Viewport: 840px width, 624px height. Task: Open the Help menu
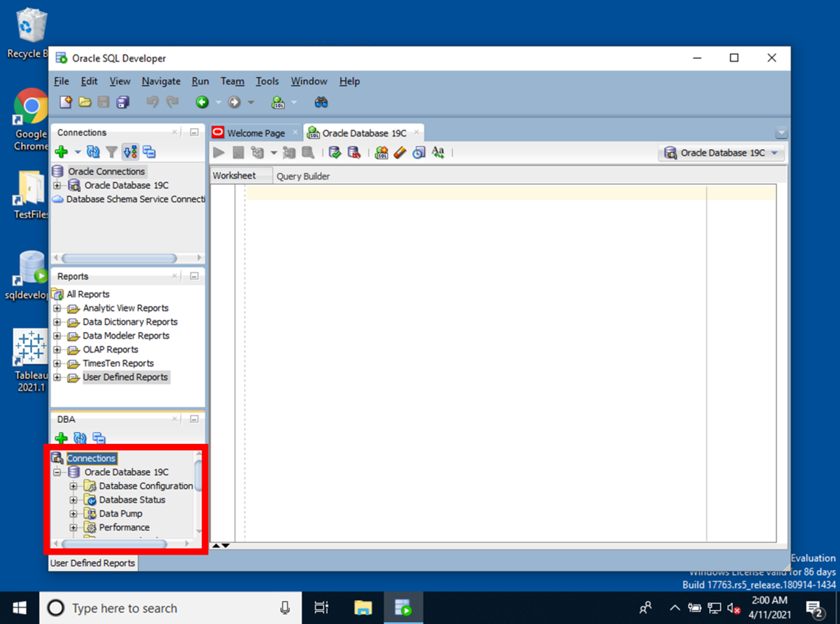(349, 81)
